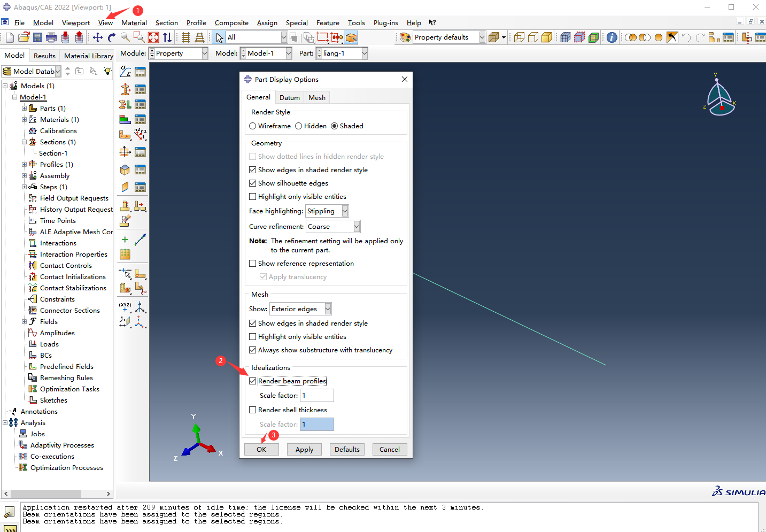
Task: Click the Create Material icon in toolbox
Action: (125, 72)
